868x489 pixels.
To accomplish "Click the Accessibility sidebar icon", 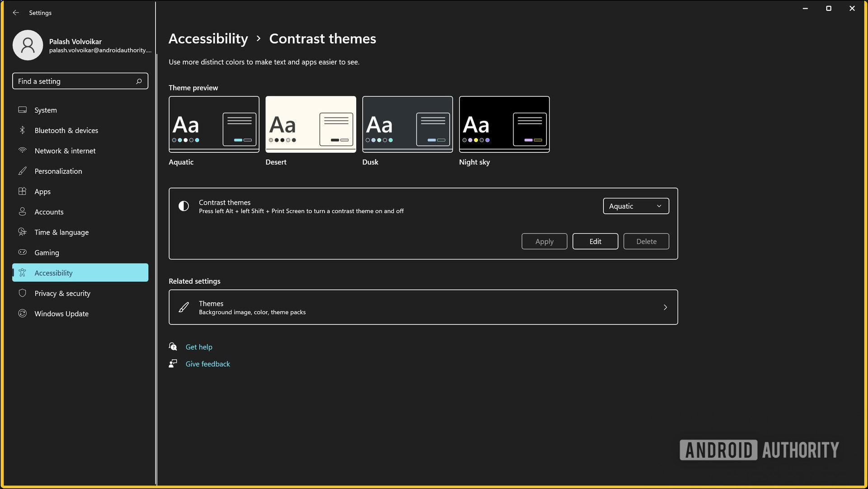I will (21, 273).
